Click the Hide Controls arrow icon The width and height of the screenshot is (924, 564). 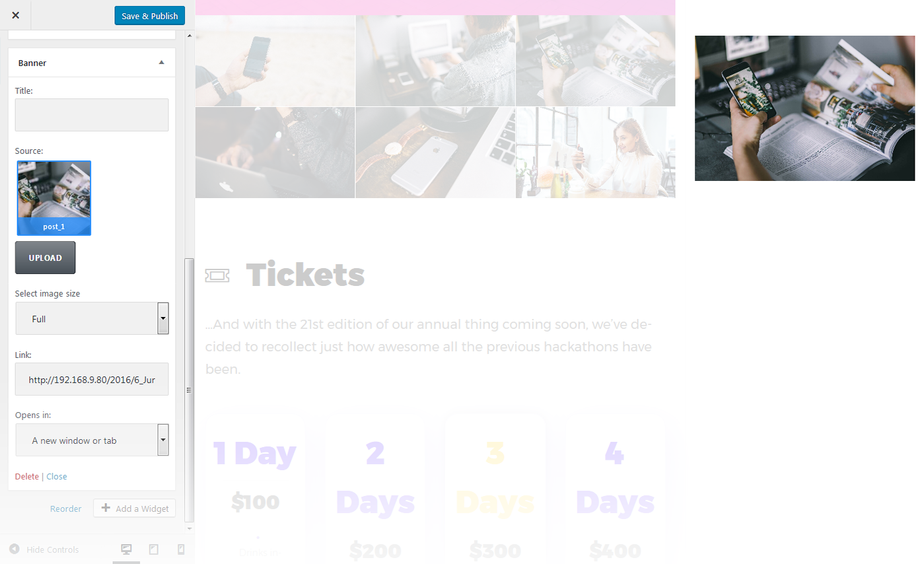point(14,549)
